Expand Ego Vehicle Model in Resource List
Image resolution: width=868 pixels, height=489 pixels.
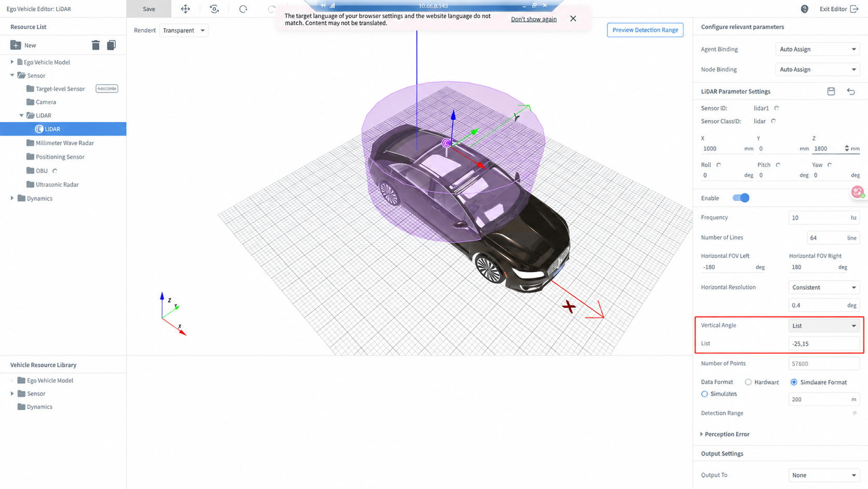tap(12, 62)
